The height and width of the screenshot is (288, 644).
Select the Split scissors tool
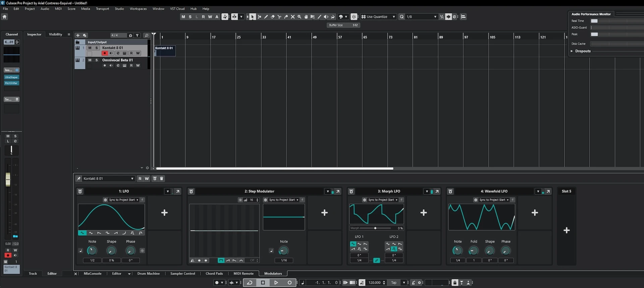click(x=279, y=17)
